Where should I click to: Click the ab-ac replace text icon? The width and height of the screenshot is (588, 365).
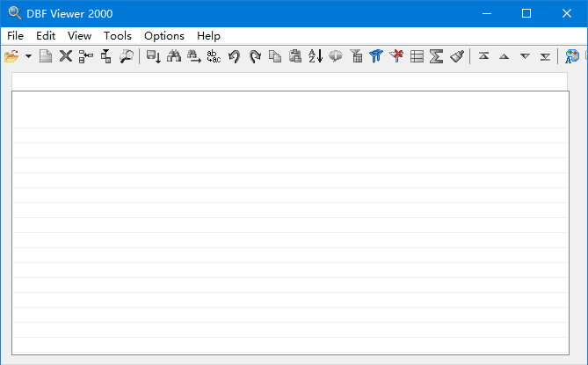(214, 56)
